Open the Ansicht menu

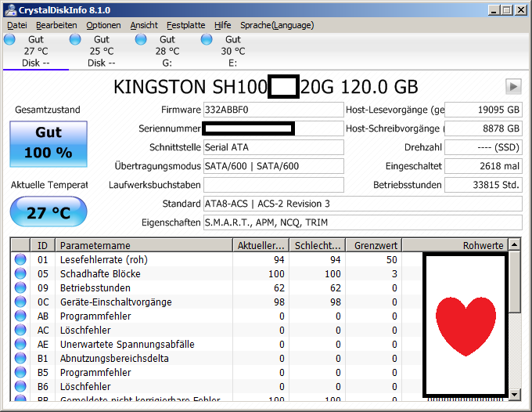point(144,25)
